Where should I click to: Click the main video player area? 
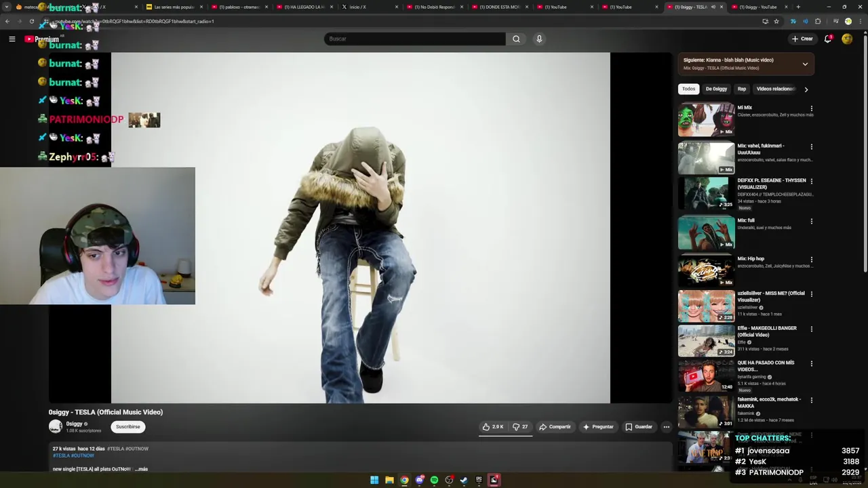click(360, 228)
